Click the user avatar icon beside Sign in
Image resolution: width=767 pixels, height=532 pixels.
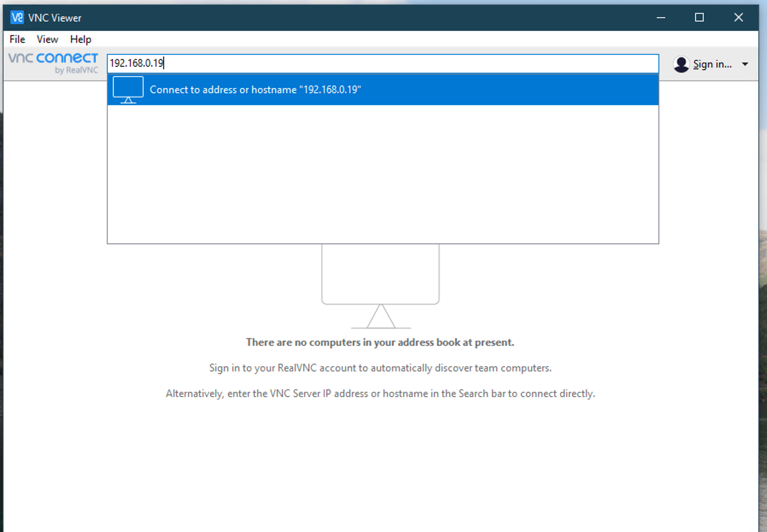tap(681, 64)
